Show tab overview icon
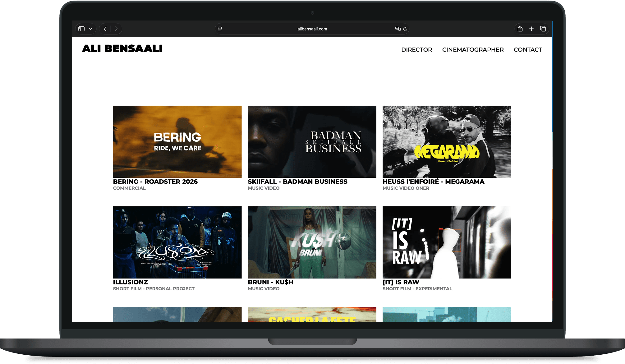The height and width of the screenshot is (364, 625). pyautogui.click(x=543, y=29)
